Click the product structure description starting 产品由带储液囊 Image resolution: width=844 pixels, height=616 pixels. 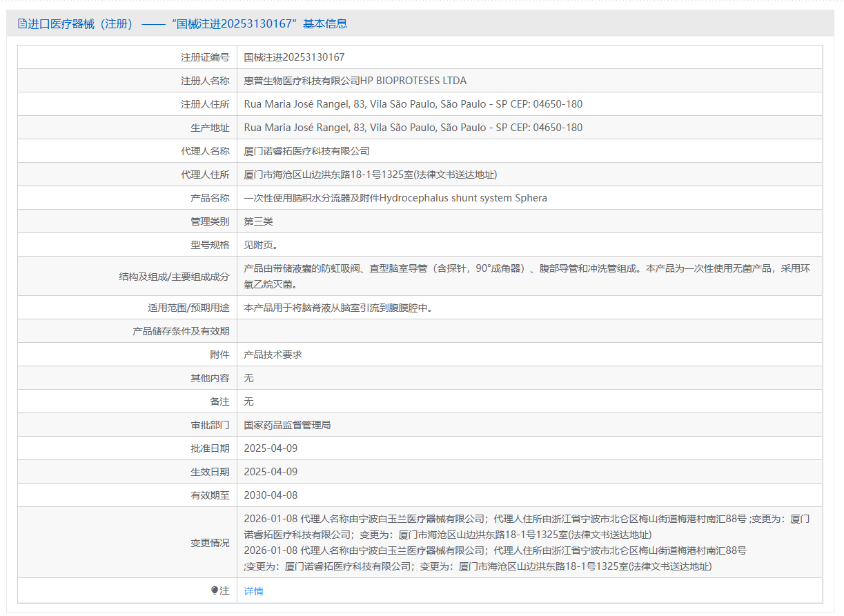pos(527,276)
